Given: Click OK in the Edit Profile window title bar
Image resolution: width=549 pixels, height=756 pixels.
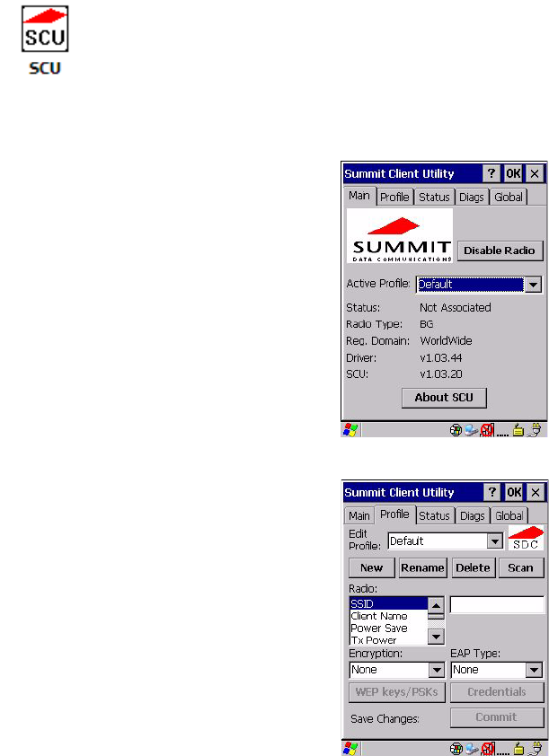Looking at the screenshot, I should pyautogui.click(x=513, y=492).
